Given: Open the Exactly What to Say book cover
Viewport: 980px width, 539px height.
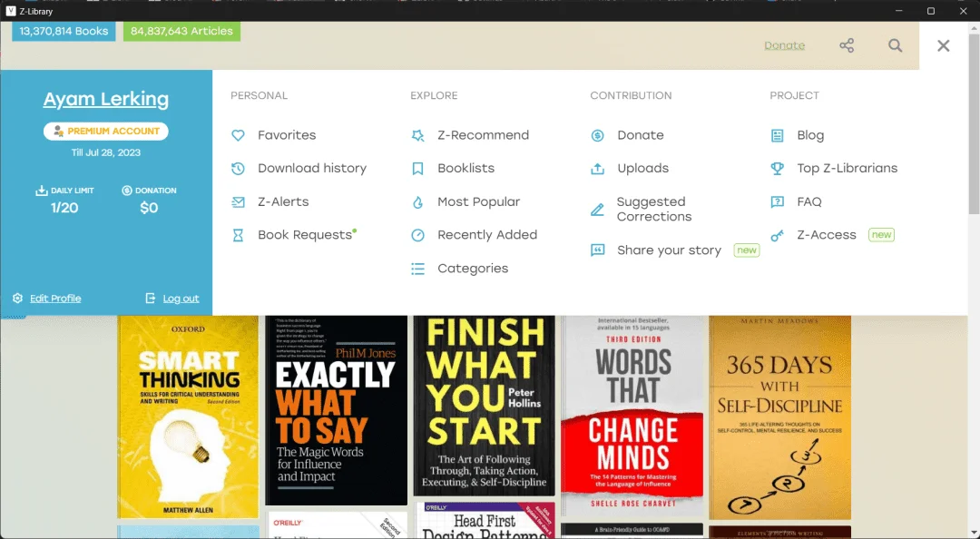Looking at the screenshot, I should click(337, 410).
